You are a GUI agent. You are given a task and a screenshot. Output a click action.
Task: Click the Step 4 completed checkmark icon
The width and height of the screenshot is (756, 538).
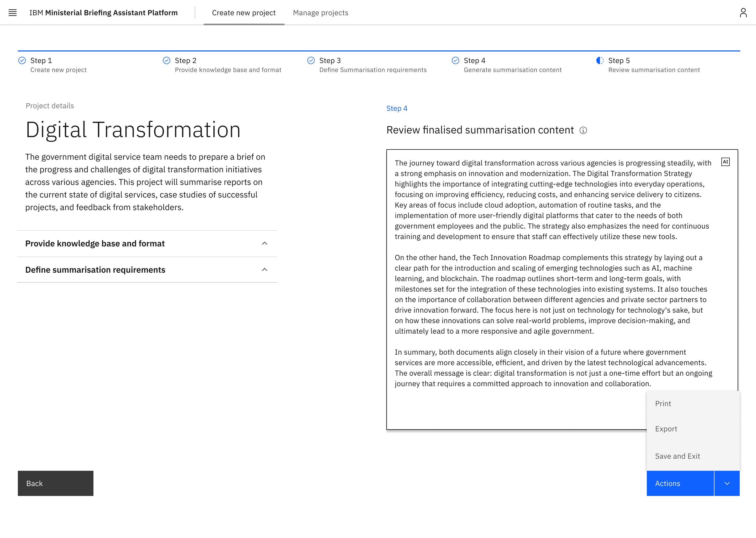(x=455, y=60)
